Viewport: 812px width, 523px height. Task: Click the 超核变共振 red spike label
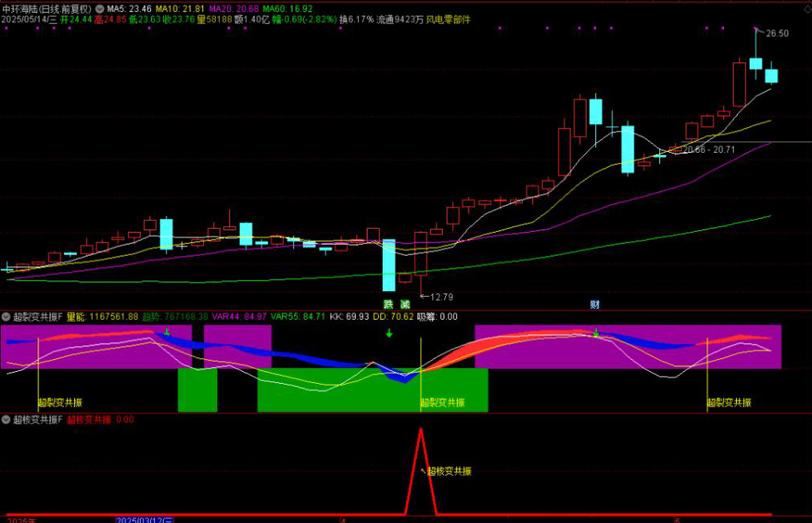tap(448, 471)
